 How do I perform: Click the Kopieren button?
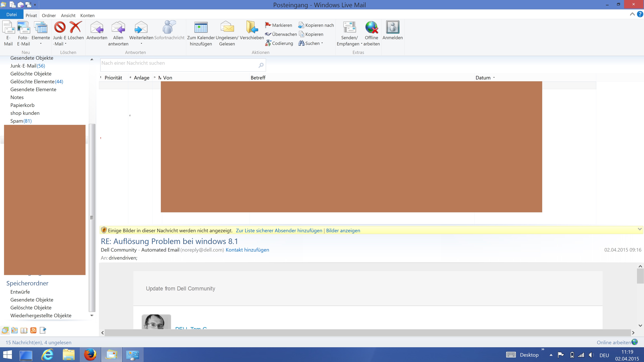point(311,34)
